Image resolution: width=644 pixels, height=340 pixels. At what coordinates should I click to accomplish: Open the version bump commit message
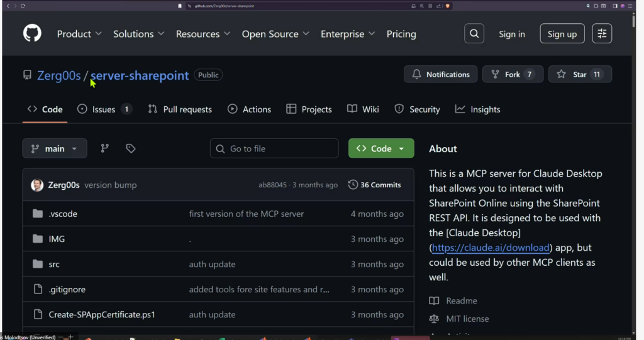[111, 185]
